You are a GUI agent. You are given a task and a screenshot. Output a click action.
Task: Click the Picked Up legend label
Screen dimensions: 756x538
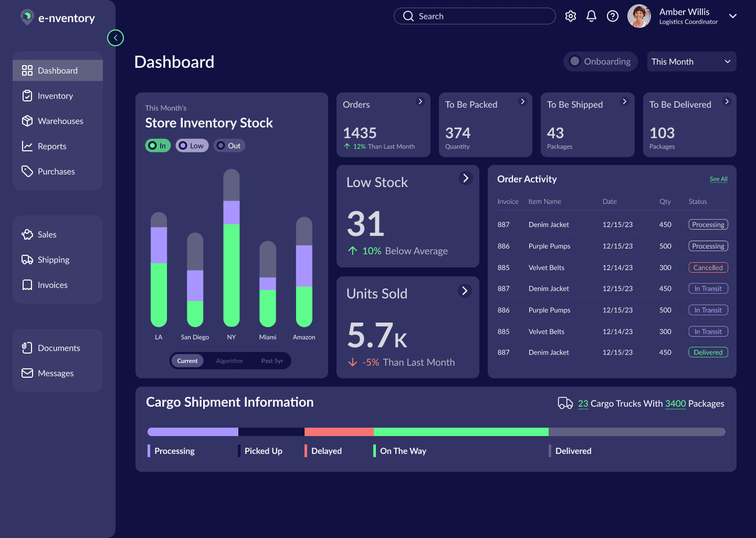pos(264,451)
